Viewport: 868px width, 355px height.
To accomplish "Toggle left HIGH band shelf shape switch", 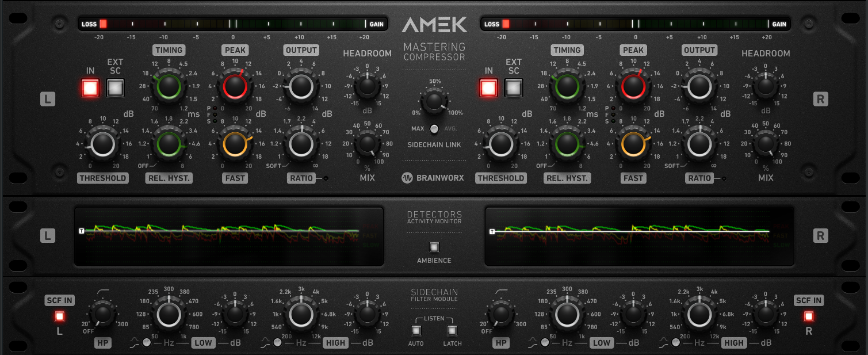I will 278,342.
